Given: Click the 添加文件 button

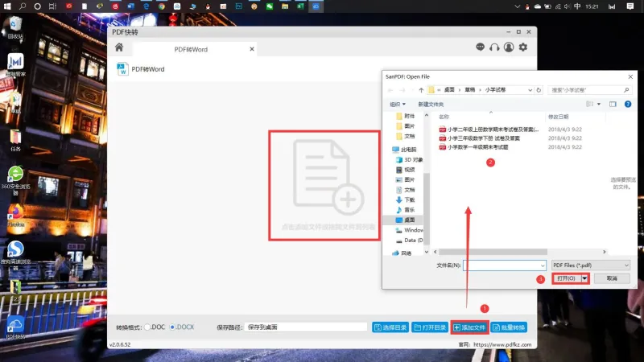Looking at the screenshot, I should pos(469,327).
